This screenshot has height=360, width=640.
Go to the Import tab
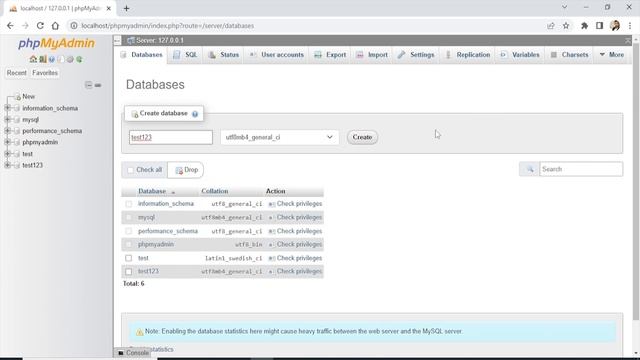pyautogui.click(x=372, y=55)
